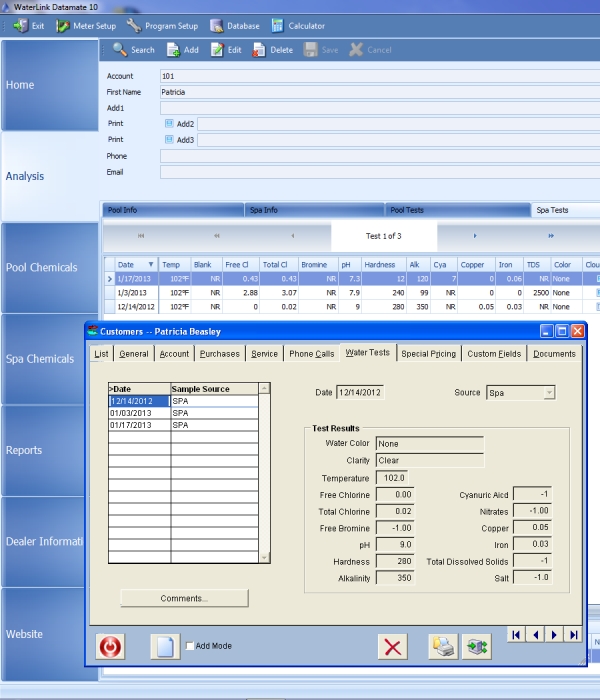
Task: Click the Hardness column header
Action: coord(383,264)
